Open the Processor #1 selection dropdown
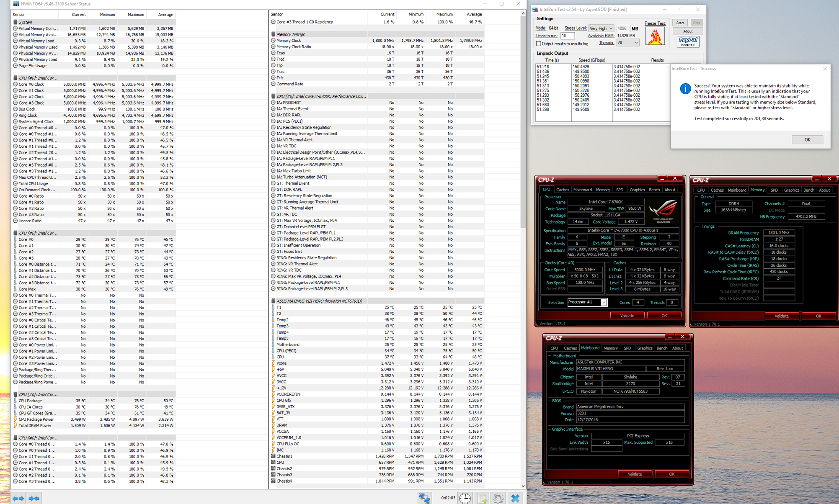839x504 pixels. pyautogui.click(x=587, y=302)
